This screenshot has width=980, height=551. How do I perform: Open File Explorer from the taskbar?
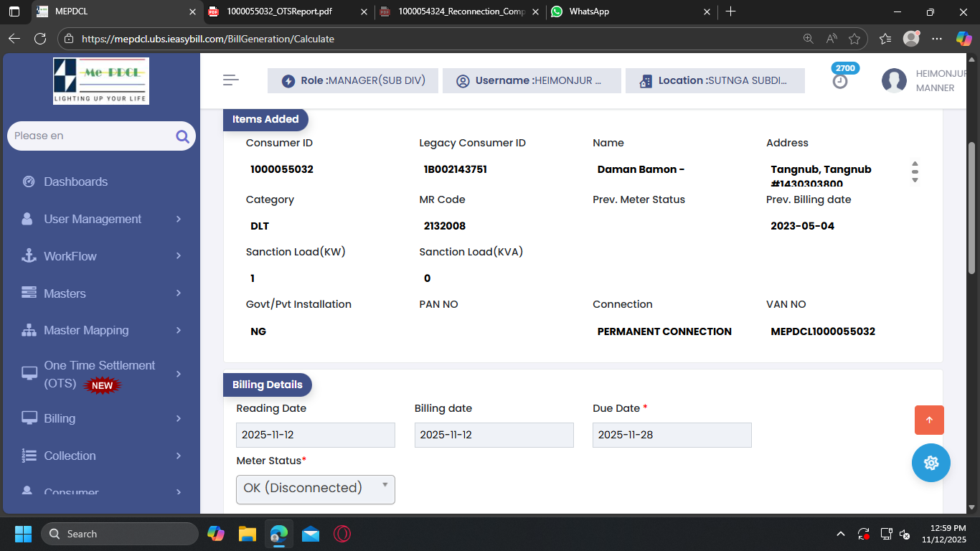[248, 534]
